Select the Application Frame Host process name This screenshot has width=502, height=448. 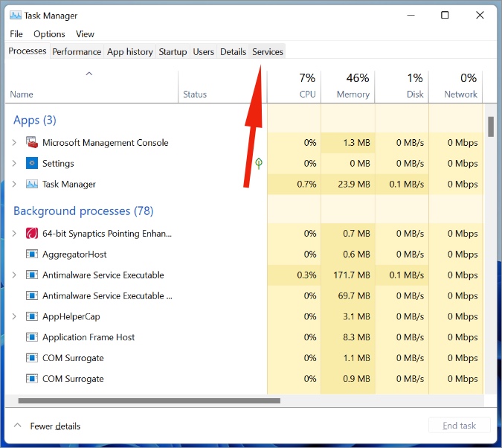pos(89,337)
